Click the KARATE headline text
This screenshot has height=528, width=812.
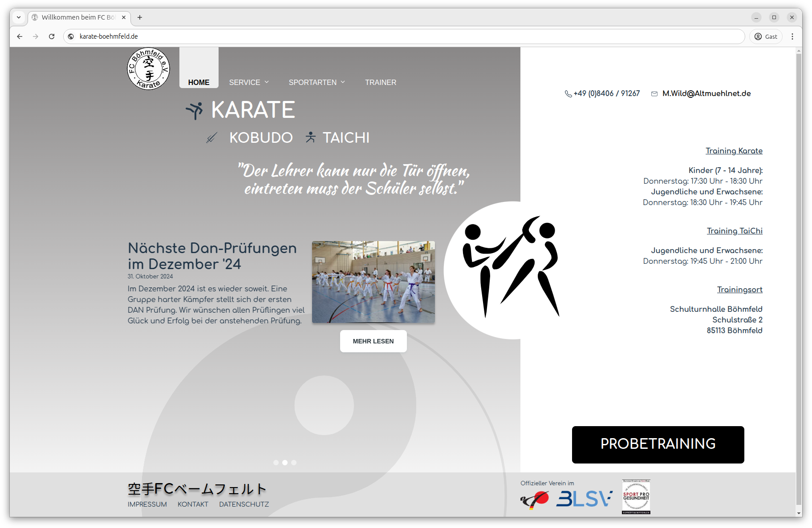tap(253, 110)
